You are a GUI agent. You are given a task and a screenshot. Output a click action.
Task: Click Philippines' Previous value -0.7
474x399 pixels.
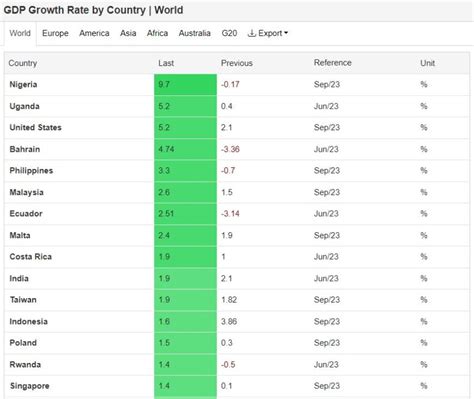(x=228, y=171)
